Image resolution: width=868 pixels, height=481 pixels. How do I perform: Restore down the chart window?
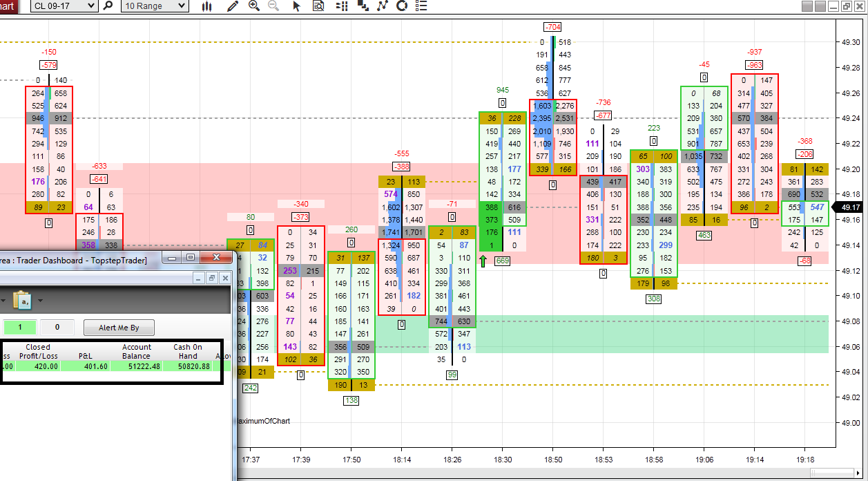(x=846, y=6)
